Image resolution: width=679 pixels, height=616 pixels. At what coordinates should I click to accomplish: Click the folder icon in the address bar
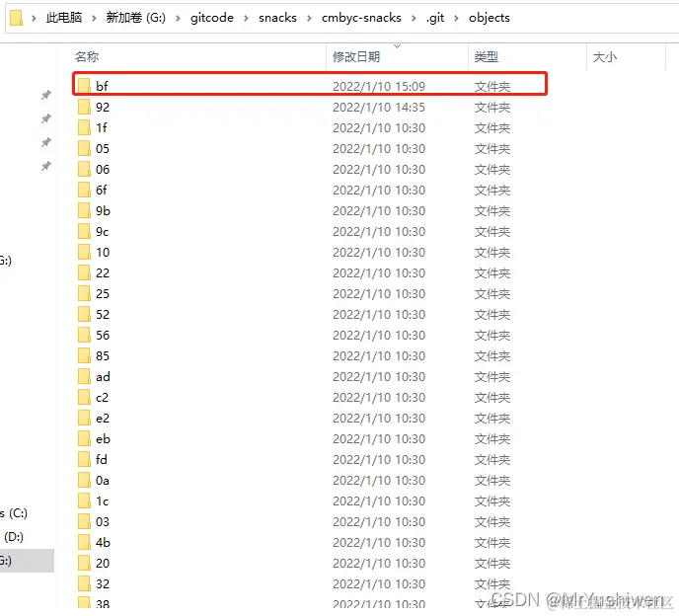click(16, 18)
